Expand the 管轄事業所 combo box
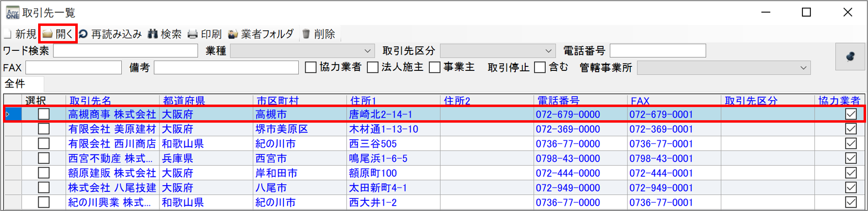The image size is (868, 211). (803, 68)
